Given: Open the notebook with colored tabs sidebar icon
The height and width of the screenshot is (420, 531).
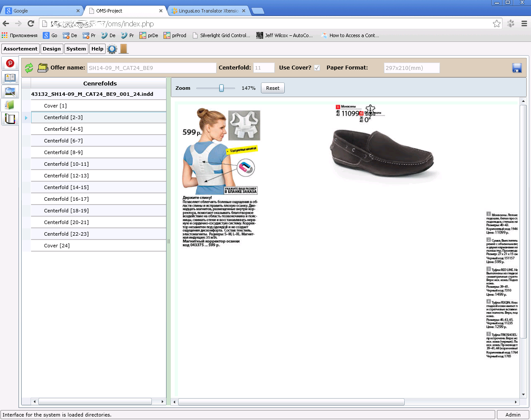Looking at the screenshot, I should click(10, 118).
